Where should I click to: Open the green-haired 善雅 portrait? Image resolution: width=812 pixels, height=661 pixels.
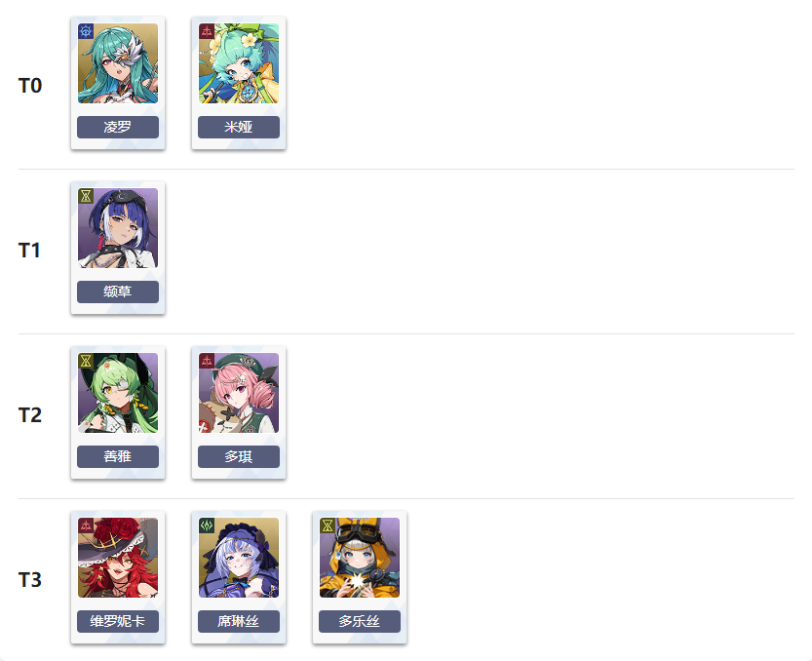pyautogui.click(x=118, y=393)
